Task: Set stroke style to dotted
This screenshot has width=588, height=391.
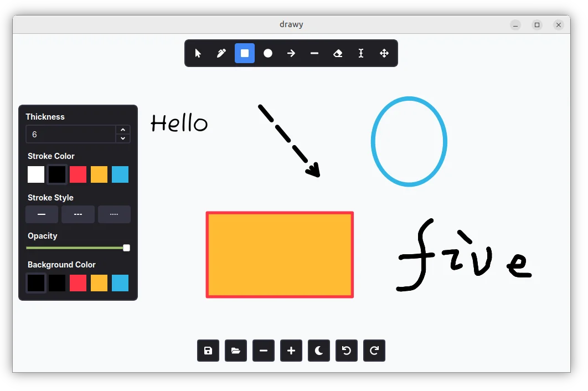Action: pyautogui.click(x=114, y=214)
